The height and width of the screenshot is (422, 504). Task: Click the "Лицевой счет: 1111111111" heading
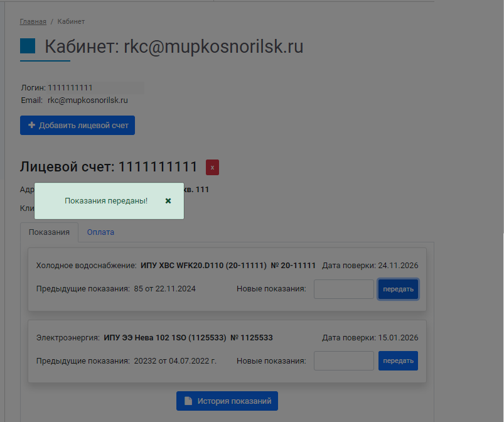pos(109,167)
